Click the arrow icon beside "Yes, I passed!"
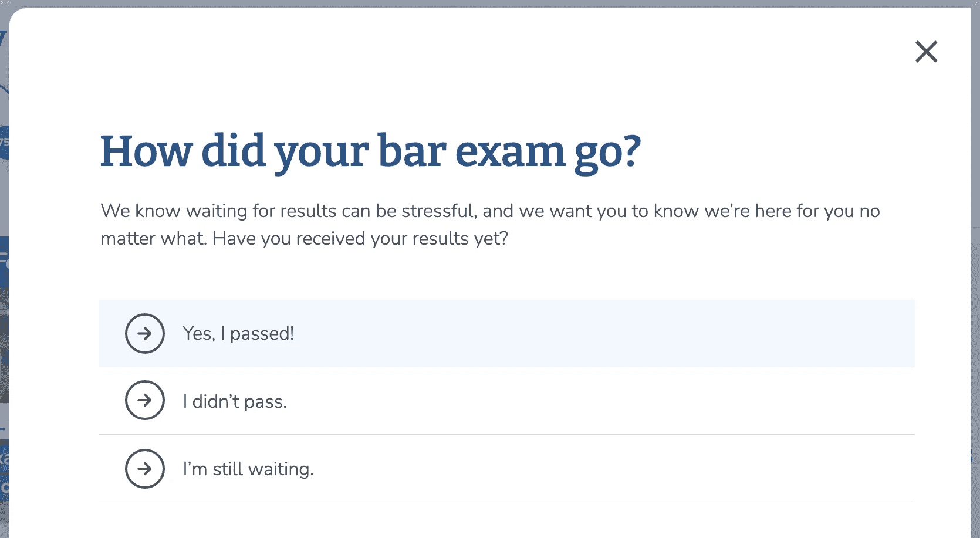 tap(145, 333)
